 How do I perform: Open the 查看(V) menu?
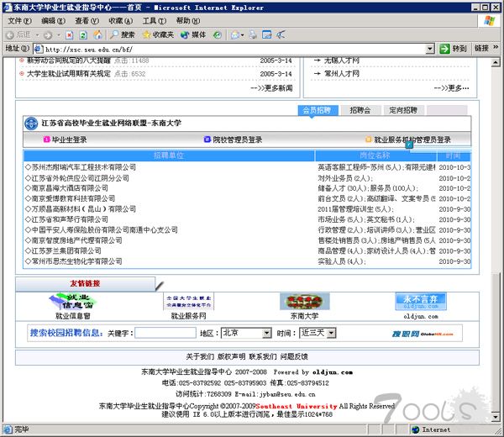87,21
